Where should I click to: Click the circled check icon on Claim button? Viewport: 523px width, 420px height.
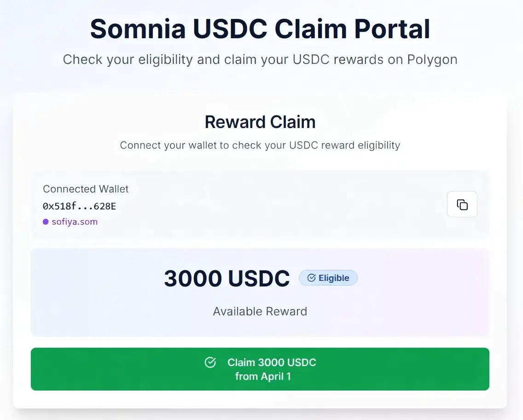pos(210,362)
